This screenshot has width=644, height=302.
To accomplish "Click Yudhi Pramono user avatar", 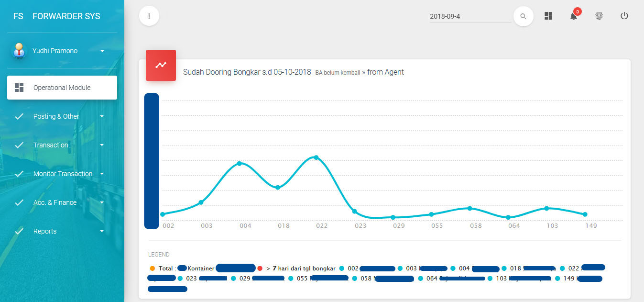I will (19, 51).
